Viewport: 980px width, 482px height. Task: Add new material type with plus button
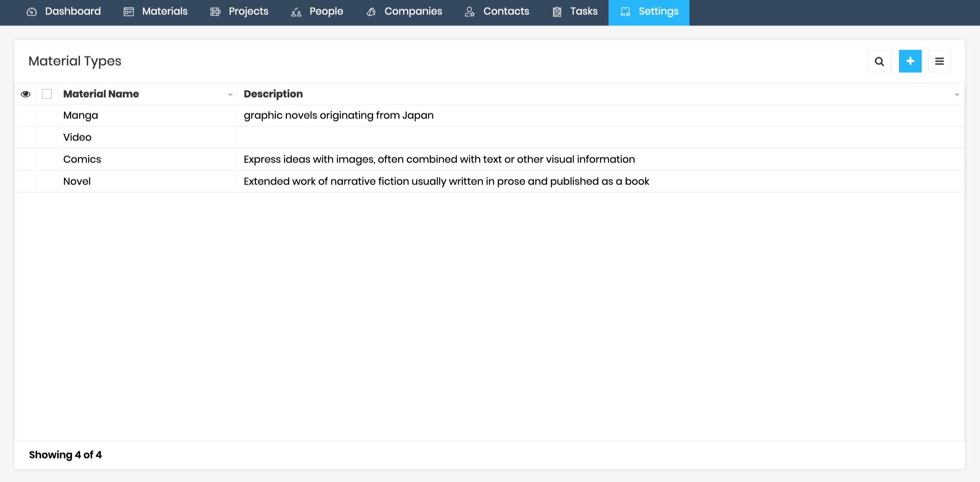910,61
